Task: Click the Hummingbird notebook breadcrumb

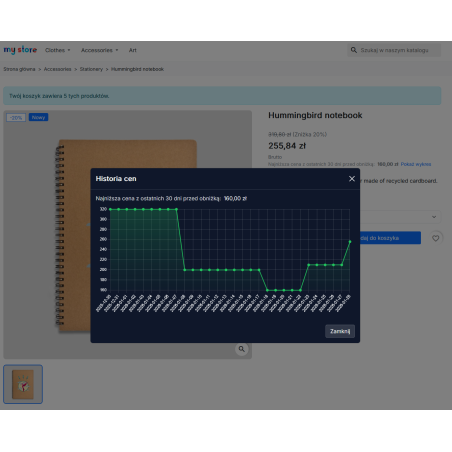Action: (137, 69)
